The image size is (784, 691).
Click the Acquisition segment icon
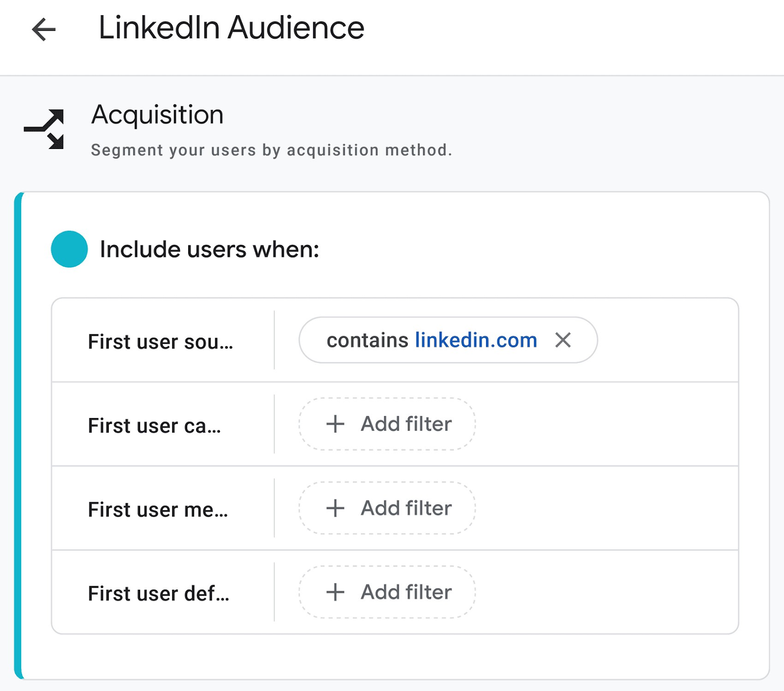tap(43, 128)
